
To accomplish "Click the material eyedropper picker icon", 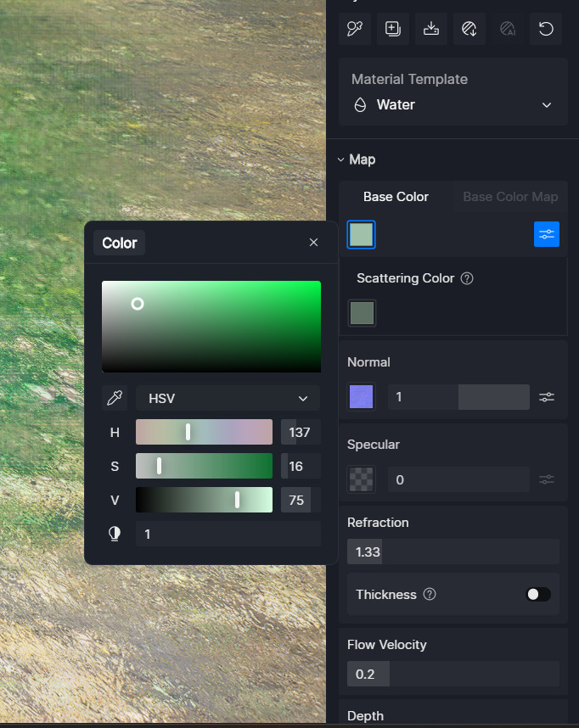I will click(354, 29).
